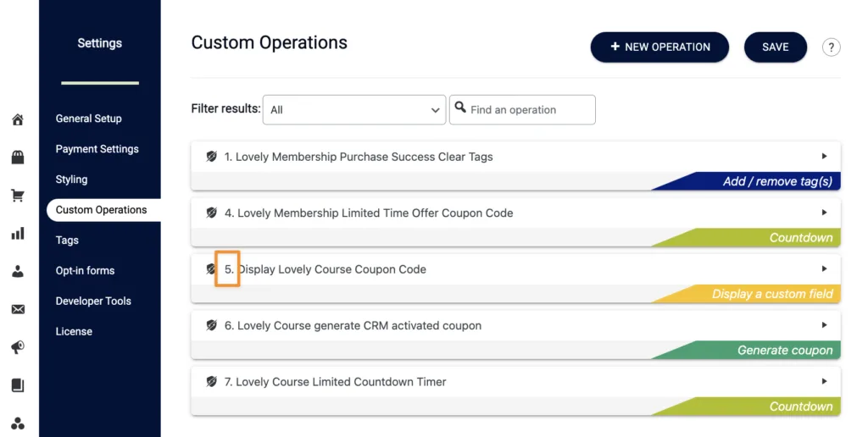Click the New Operation button
Viewport: 868px width, 437px height.
pos(659,47)
